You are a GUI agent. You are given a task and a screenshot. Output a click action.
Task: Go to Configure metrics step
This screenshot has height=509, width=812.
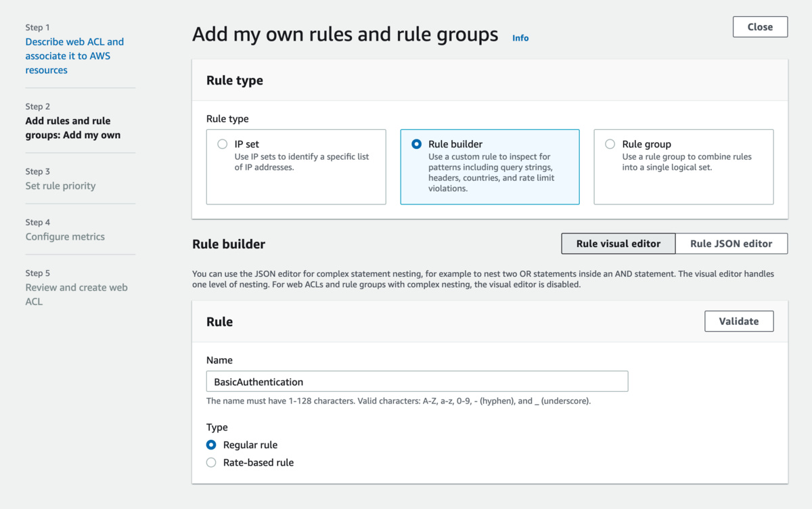tap(65, 236)
